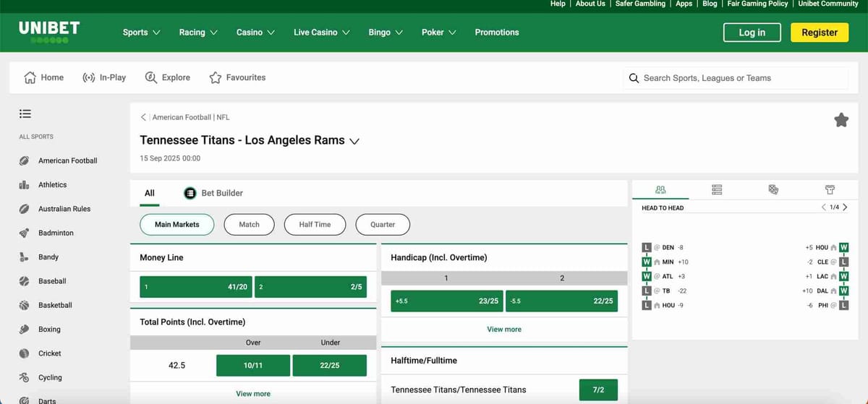
Task: Open the Apps link
Action: 684,4
